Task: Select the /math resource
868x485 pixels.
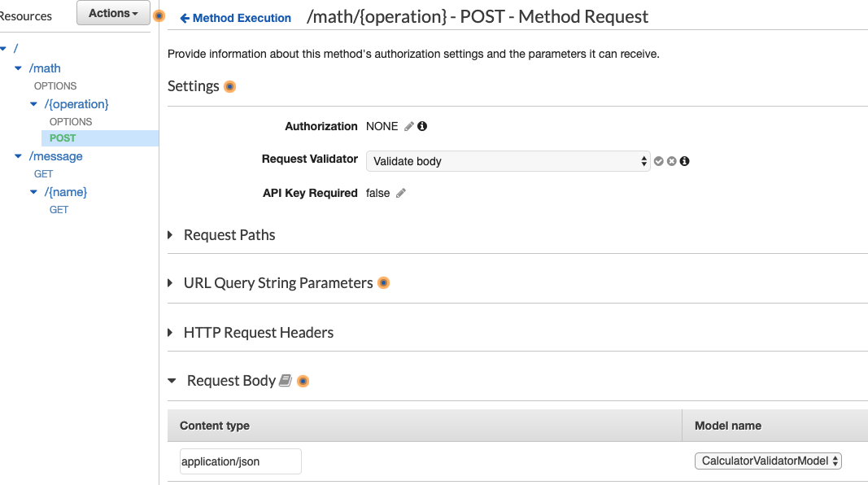Action: pyautogui.click(x=45, y=68)
